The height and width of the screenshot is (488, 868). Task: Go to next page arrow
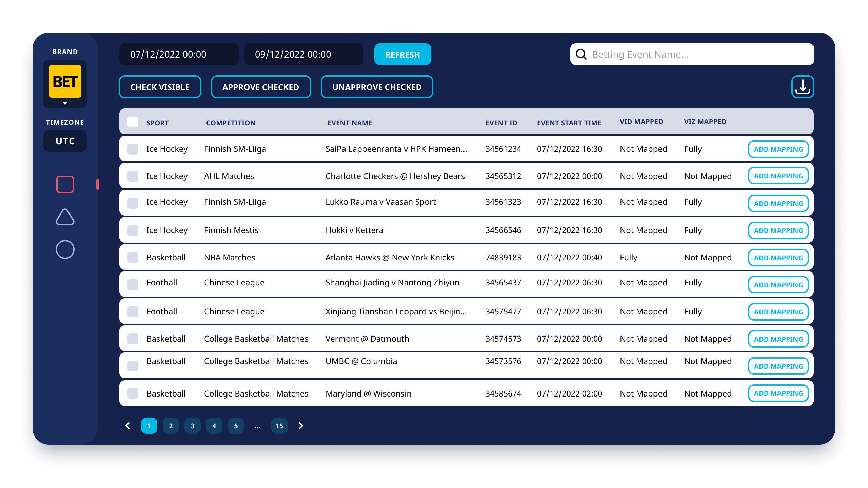[301, 426]
